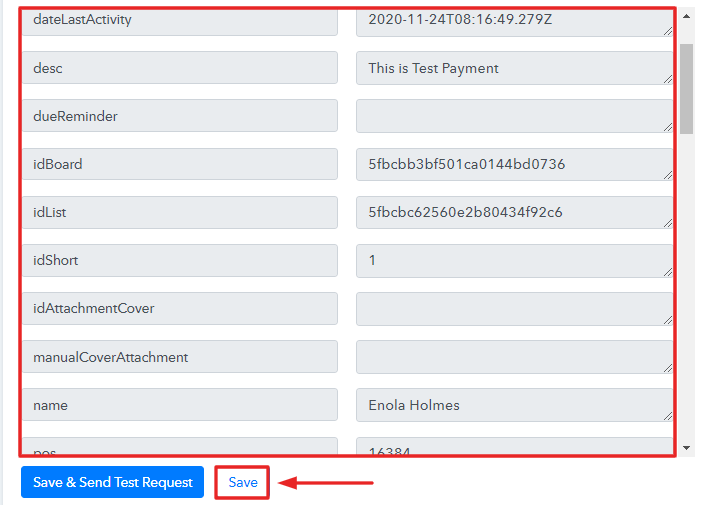Viewport: 726px width, 505px height.
Task: Click the resize handle of idShort value
Action: pyautogui.click(x=668, y=272)
